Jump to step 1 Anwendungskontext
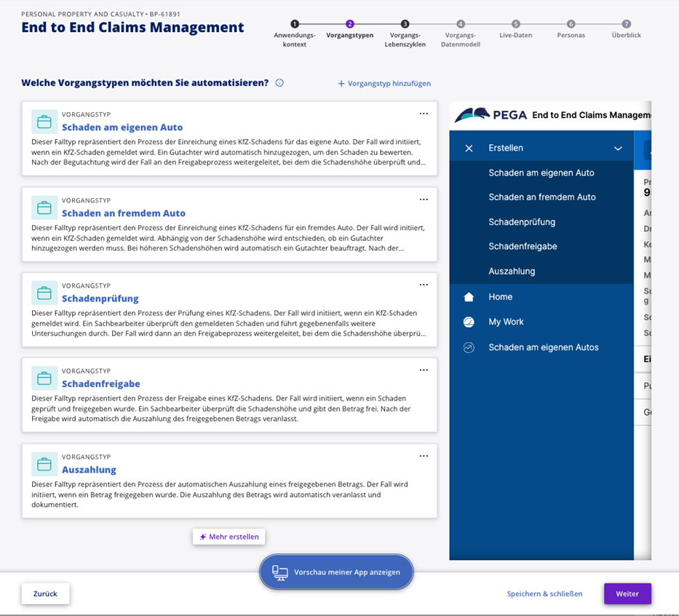This screenshot has height=616, width=679. (x=295, y=24)
